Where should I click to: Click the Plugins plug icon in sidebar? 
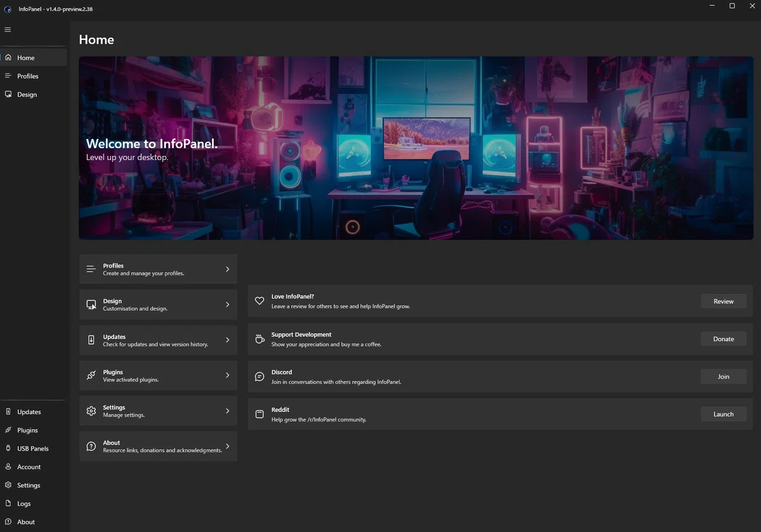8,430
